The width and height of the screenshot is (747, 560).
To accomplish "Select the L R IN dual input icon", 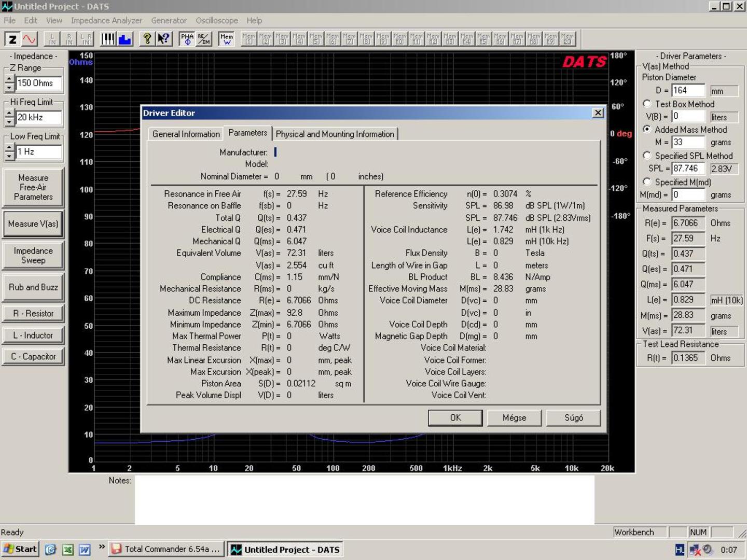I will point(86,39).
